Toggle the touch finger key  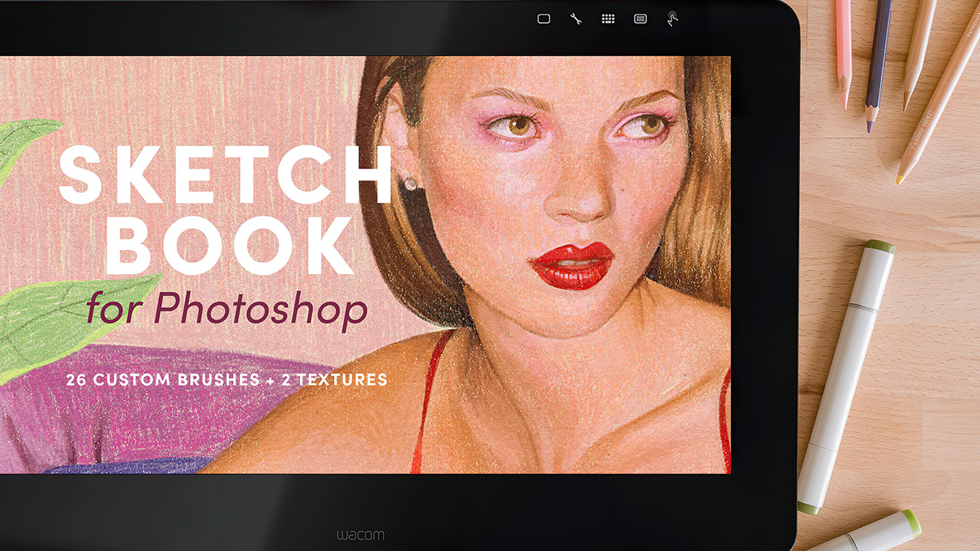[x=672, y=19]
